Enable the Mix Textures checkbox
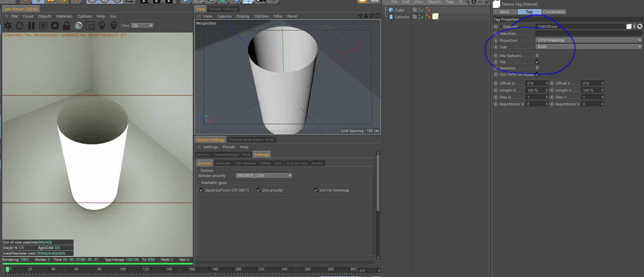Viewport: 644px width, 277px height. coord(537,56)
